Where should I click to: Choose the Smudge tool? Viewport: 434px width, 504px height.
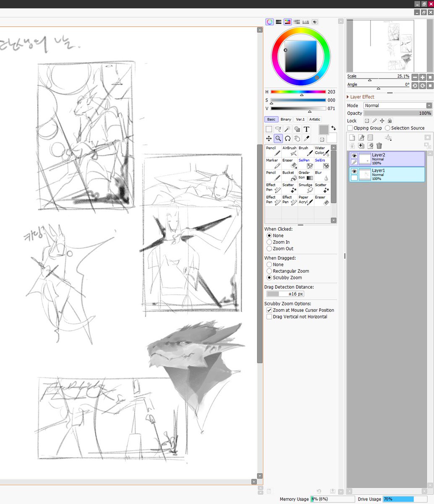tap(306, 187)
